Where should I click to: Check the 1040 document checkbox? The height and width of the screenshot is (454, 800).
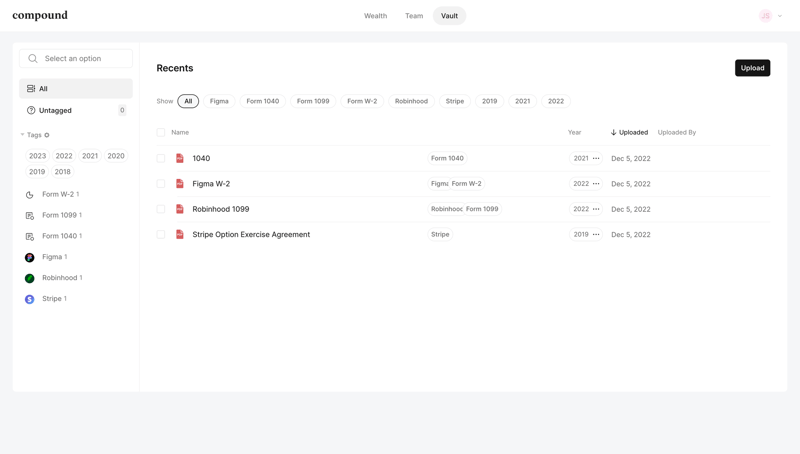pyautogui.click(x=161, y=158)
